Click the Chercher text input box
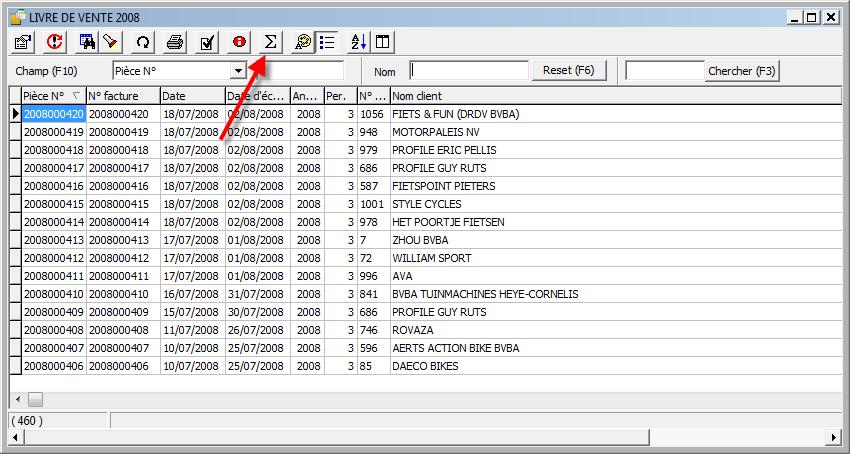The height and width of the screenshot is (454, 850). [665, 71]
